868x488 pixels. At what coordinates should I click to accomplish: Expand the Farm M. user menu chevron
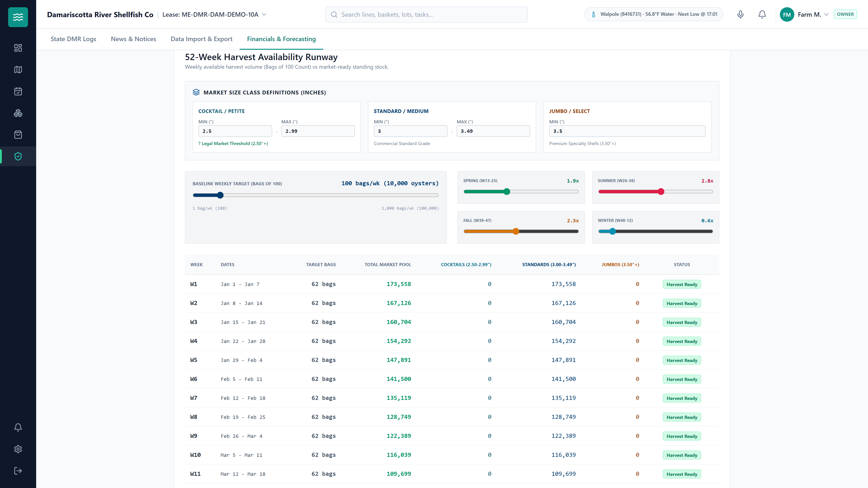(826, 14)
